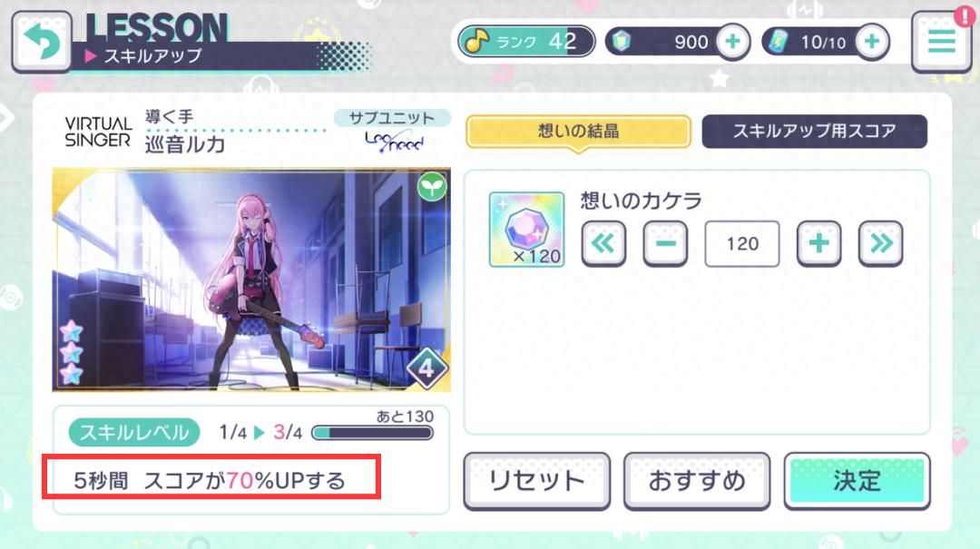The height and width of the screenshot is (549, 980).
Task: Decrease quantity to minimum with double-left arrows
Action: pyautogui.click(x=603, y=243)
